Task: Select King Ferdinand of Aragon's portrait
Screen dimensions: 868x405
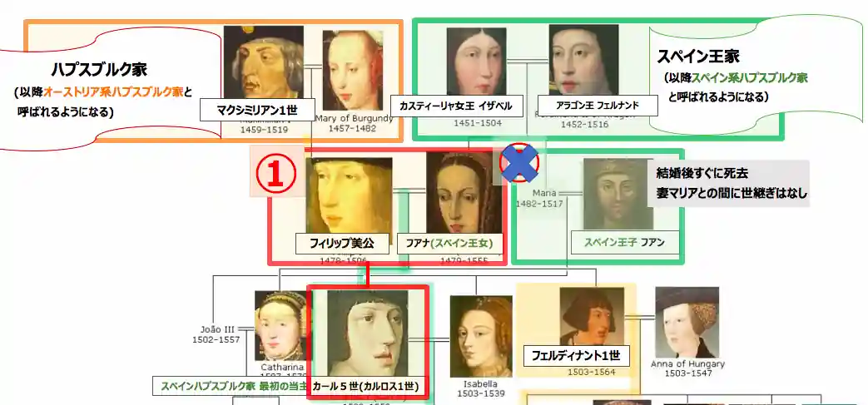Action: pos(583,60)
